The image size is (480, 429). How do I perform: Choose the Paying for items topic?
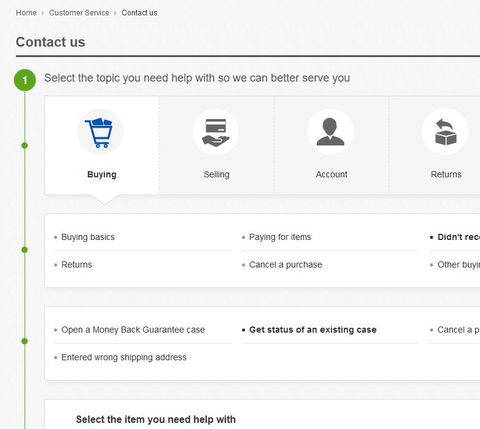click(x=280, y=237)
